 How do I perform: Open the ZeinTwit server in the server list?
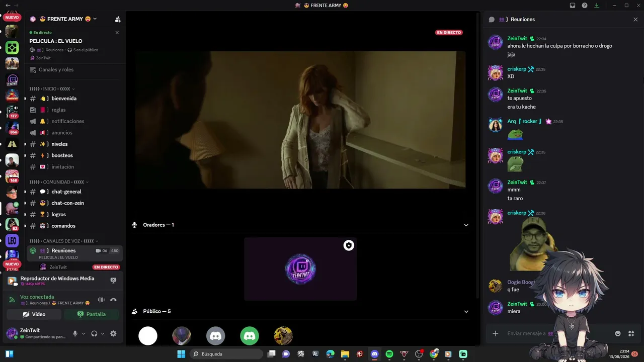12,80
